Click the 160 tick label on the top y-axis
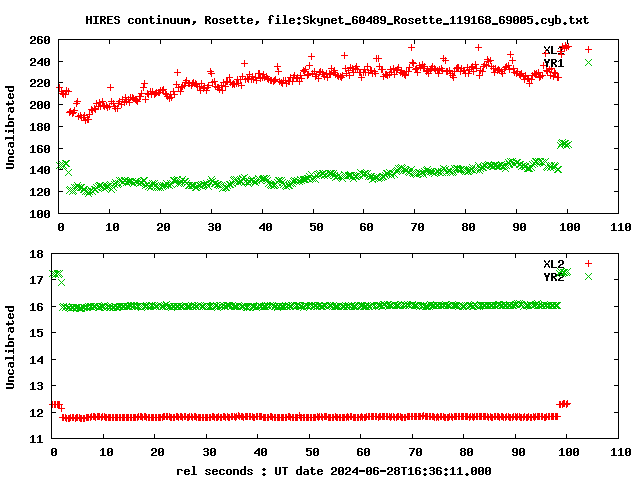 [40, 149]
